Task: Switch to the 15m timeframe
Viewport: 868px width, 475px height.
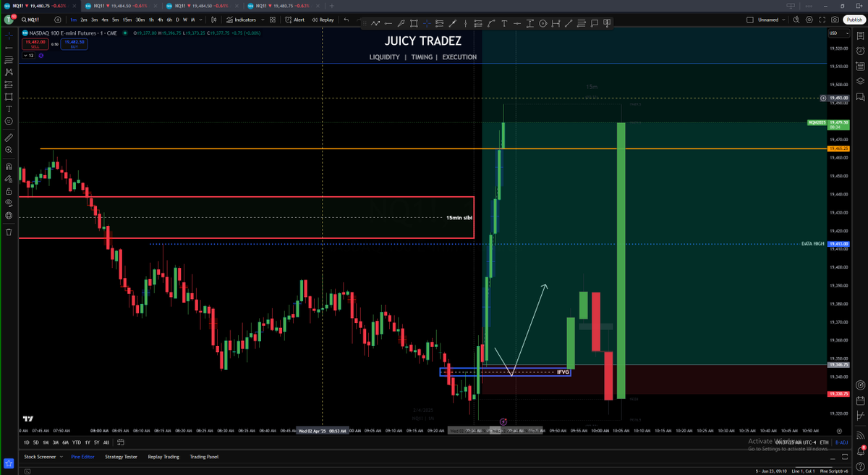Action: click(x=127, y=20)
